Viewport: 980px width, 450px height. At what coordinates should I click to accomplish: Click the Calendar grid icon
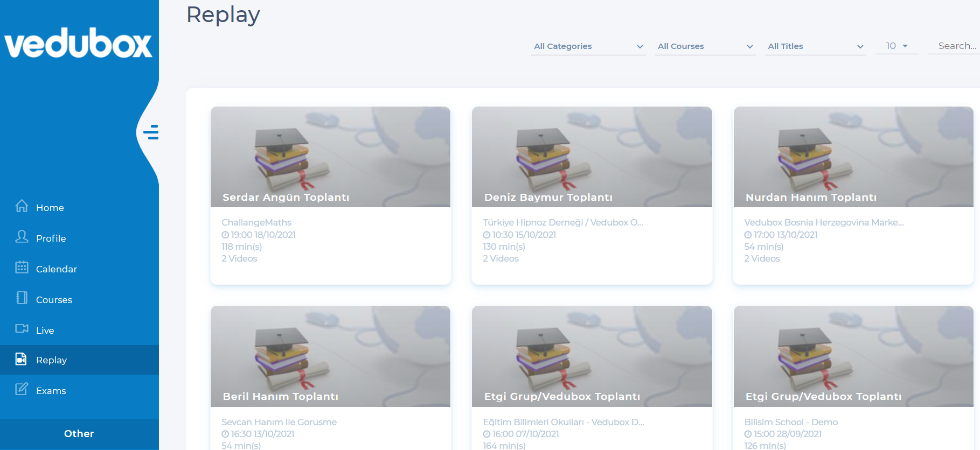coord(22,268)
